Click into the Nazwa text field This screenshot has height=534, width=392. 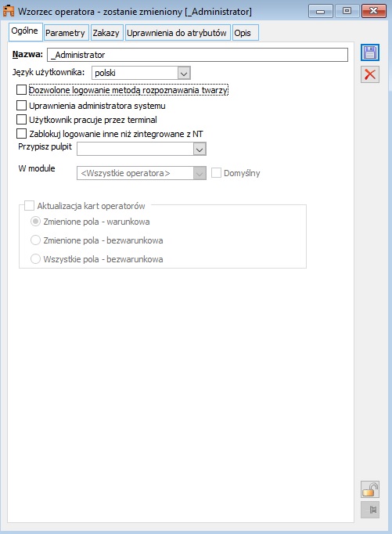click(197, 55)
